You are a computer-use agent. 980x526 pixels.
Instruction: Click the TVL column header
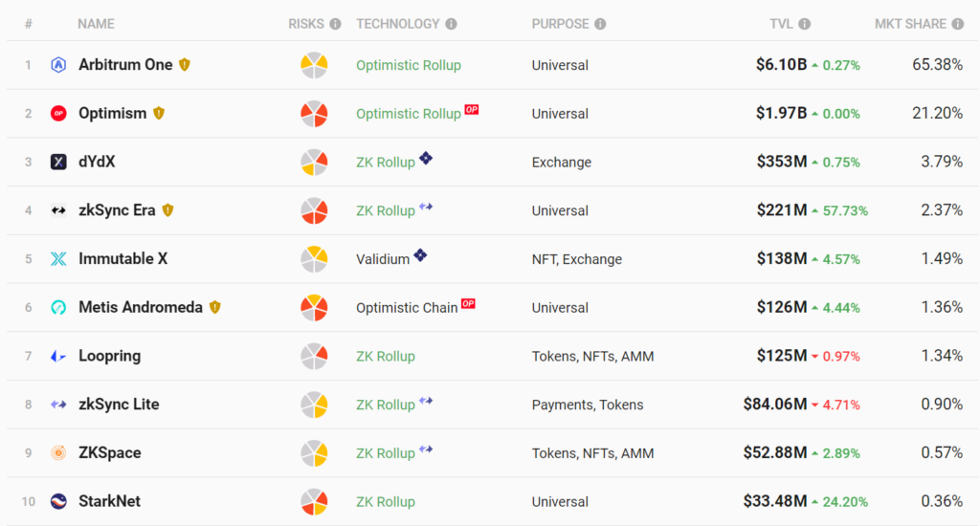point(781,24)
